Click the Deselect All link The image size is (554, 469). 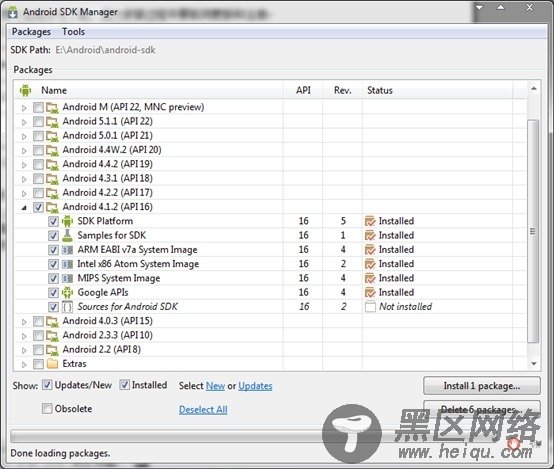(x=203, y=410)
